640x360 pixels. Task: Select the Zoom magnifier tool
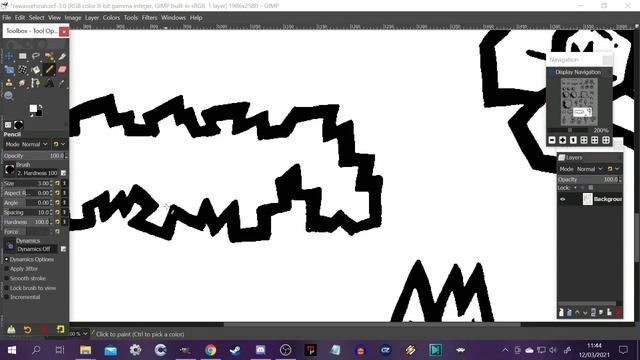pos(9,96)
